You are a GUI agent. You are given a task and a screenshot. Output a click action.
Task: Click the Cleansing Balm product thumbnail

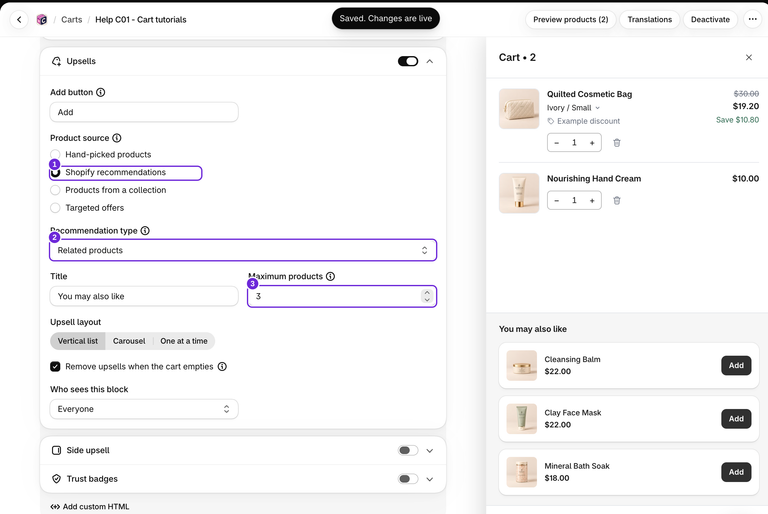coord(521,366)
